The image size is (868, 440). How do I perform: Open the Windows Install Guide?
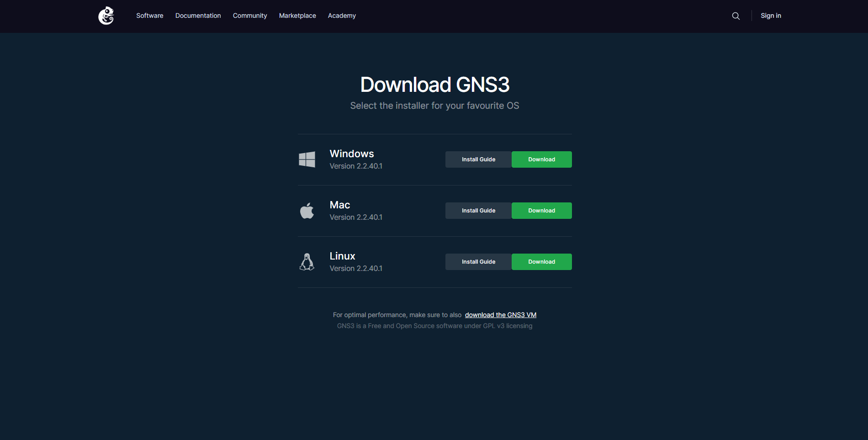(x=478, y=159)
